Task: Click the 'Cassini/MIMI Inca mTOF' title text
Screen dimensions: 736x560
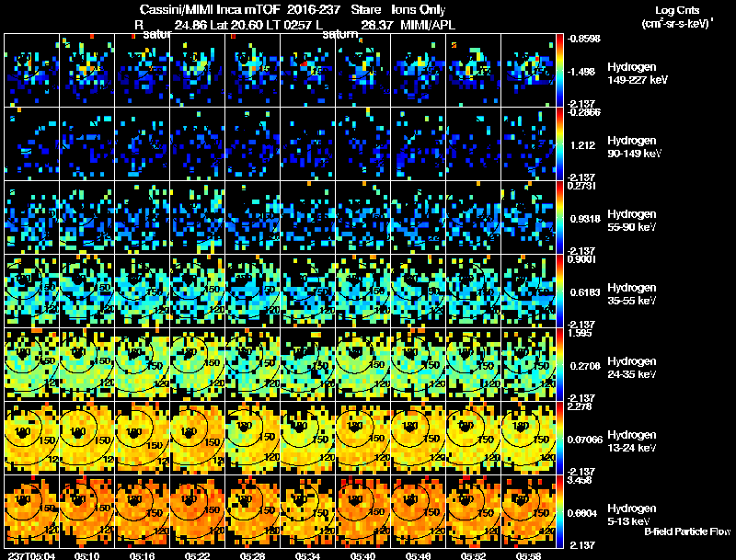Action: (x=211, y=9)
